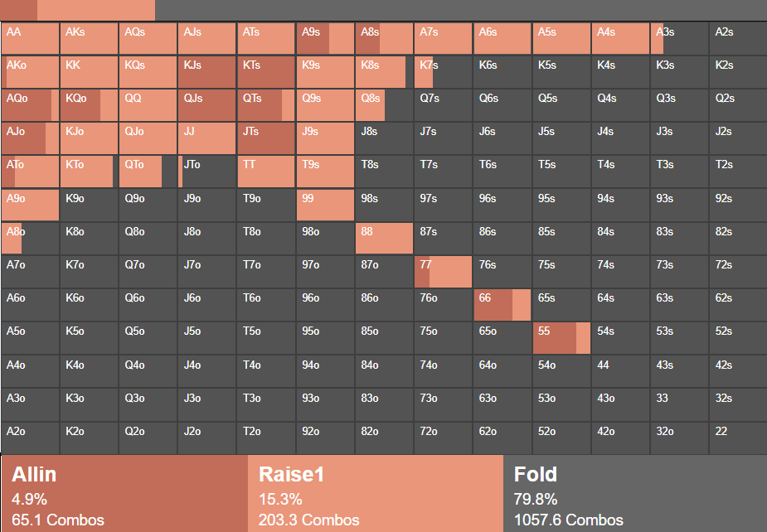Click the A2o hand cell

(x=30, y=438)
